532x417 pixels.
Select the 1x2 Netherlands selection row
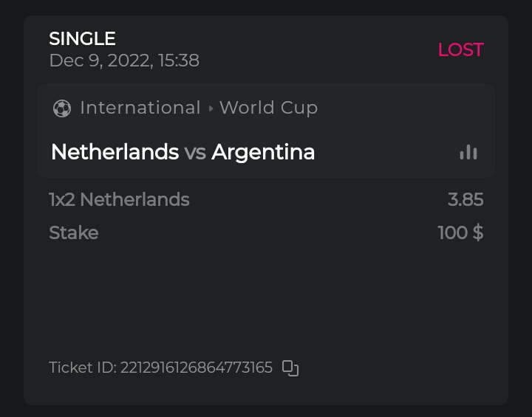point(119,199)
